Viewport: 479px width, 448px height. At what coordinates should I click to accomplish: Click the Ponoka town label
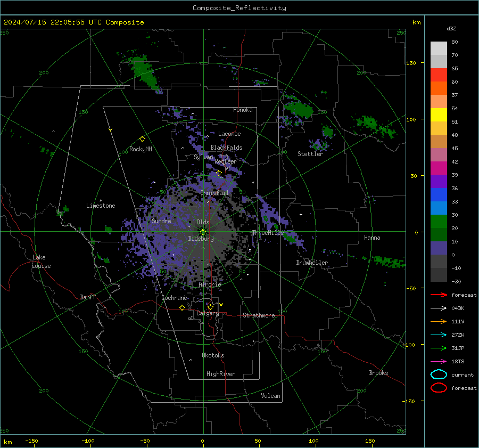pos(243,110)
